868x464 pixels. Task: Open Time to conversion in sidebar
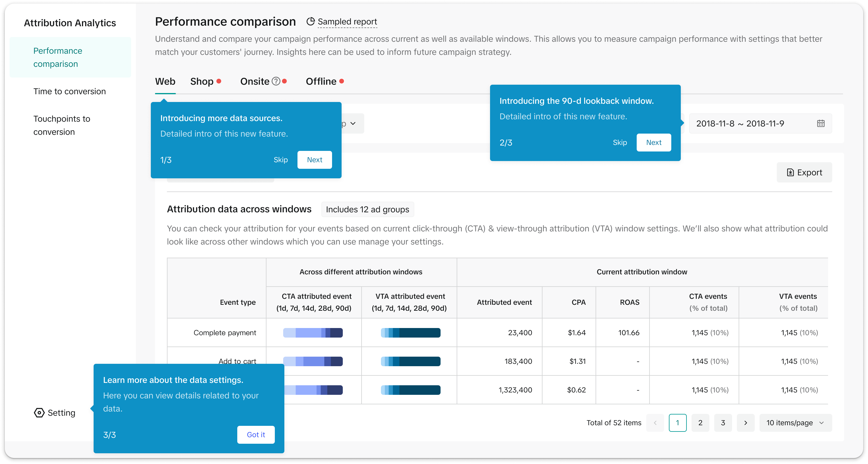tap(69, 91)
